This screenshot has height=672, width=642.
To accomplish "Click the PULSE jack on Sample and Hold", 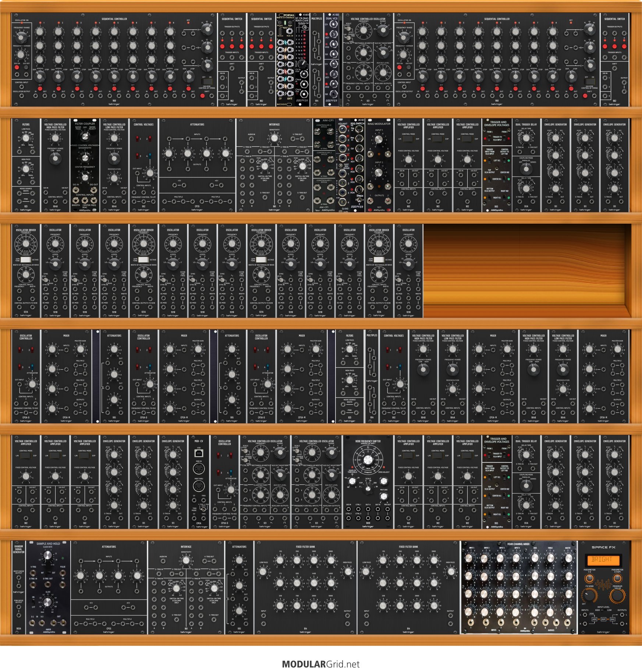I will coord(63,573).
